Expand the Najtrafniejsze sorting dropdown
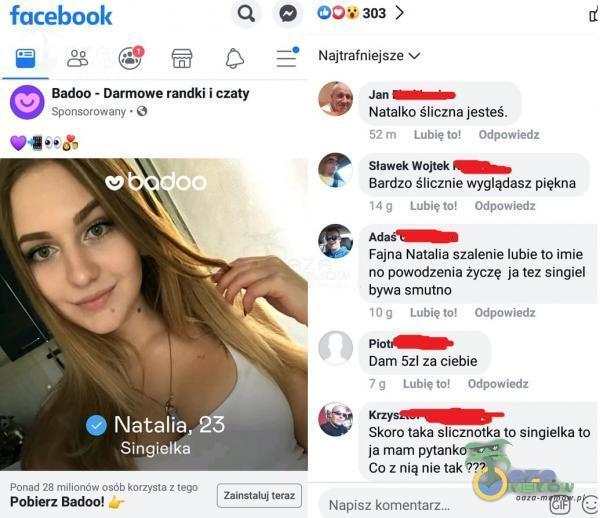Screen dimensions: 600x518 tap(369, 56)
